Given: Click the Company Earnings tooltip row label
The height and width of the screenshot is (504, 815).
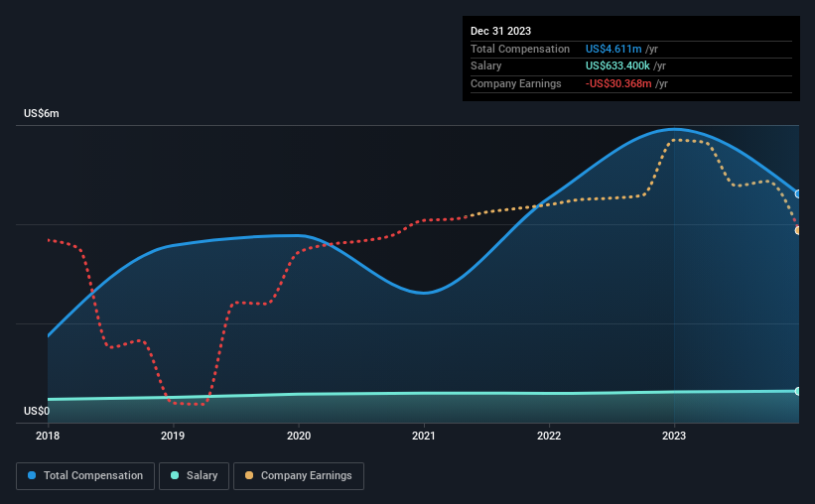Looking at the screenshot, I should [515, 83].
